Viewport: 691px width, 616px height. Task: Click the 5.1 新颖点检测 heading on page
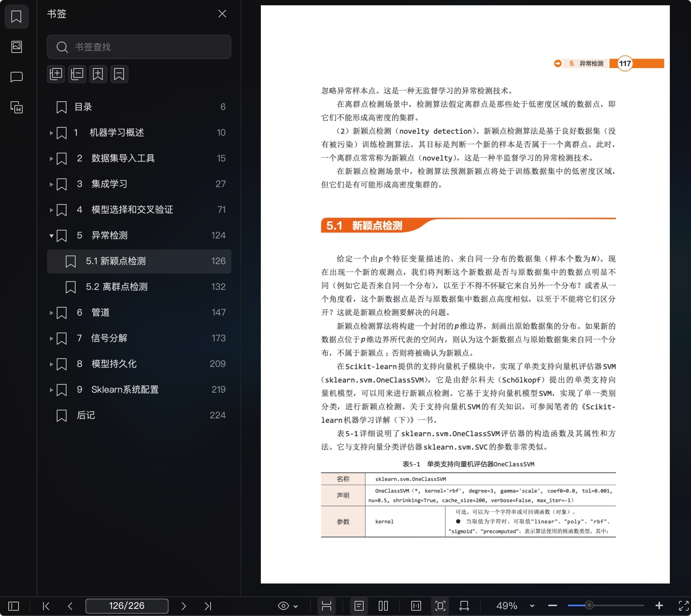click(x=364, y=226)
